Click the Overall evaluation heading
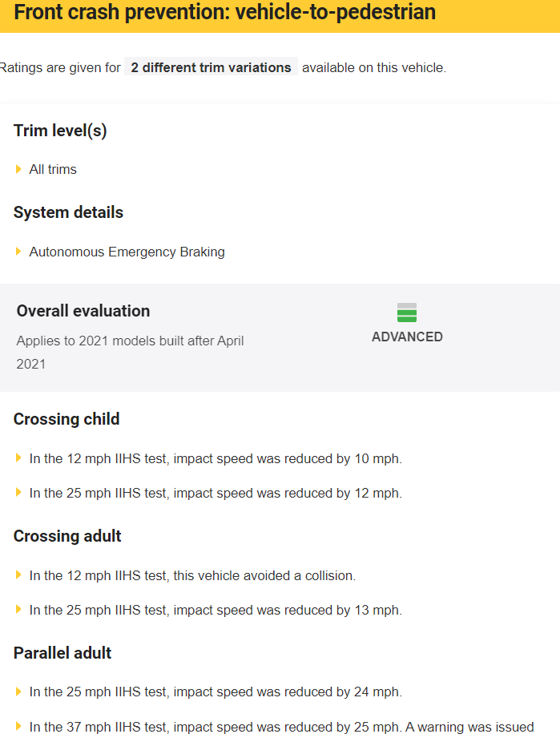Screen dimensions: 560x742 click(83, 311)
